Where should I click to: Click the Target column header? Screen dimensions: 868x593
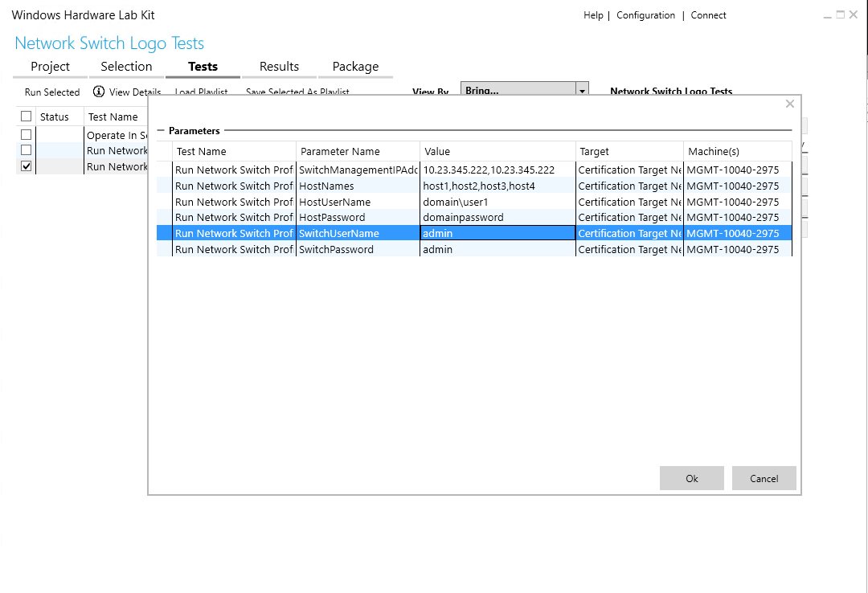click(629, 151)
